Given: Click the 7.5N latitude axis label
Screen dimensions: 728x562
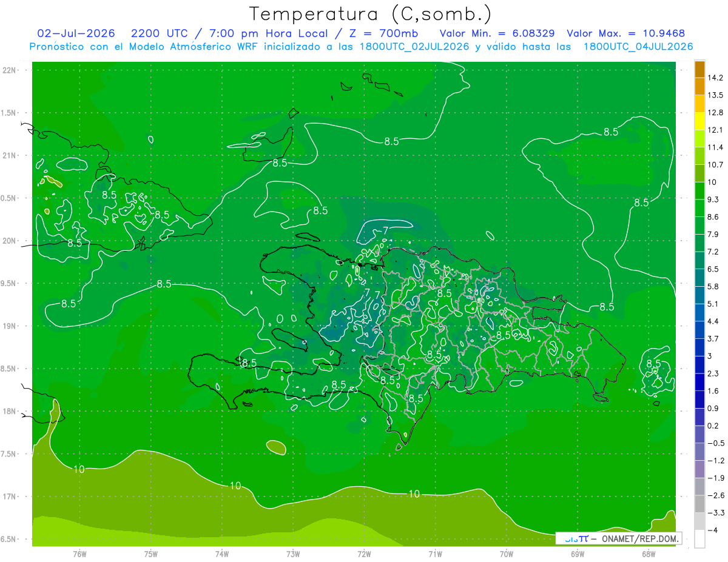Looking at the screenshot, I should 8,454.
